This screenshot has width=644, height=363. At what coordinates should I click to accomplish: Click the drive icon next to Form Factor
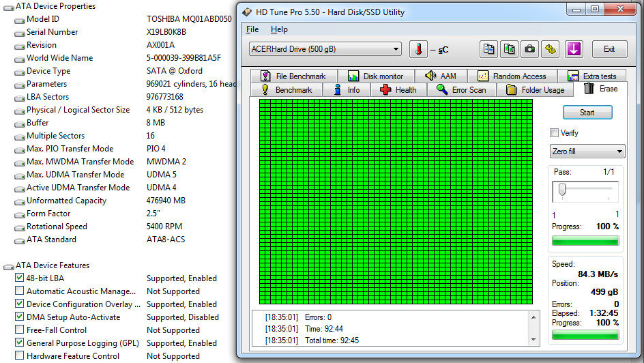click(x=19, y=215)
